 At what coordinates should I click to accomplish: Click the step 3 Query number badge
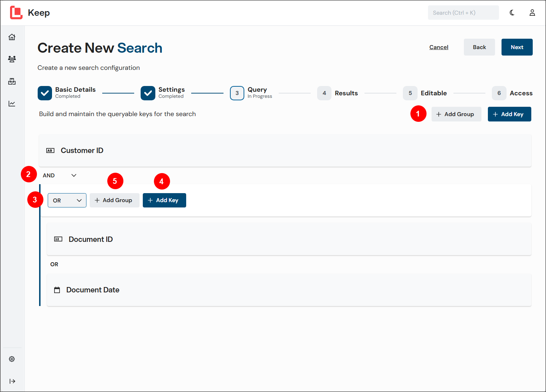[x=237, y=93]
